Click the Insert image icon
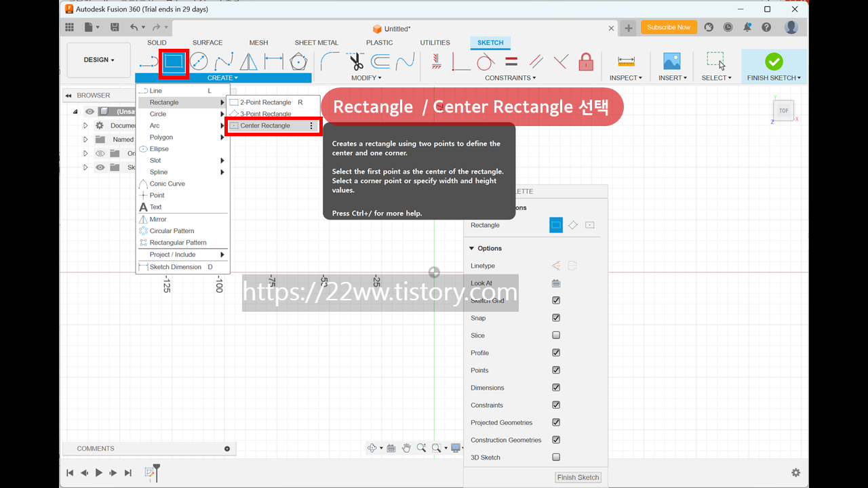The image size is (868, 488). (672, 62)
